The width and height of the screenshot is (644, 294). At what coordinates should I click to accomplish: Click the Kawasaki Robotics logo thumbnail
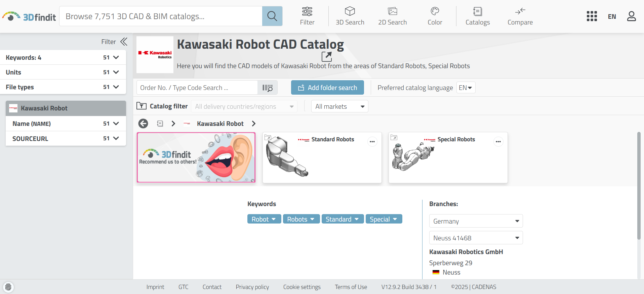tap(155, 55)
